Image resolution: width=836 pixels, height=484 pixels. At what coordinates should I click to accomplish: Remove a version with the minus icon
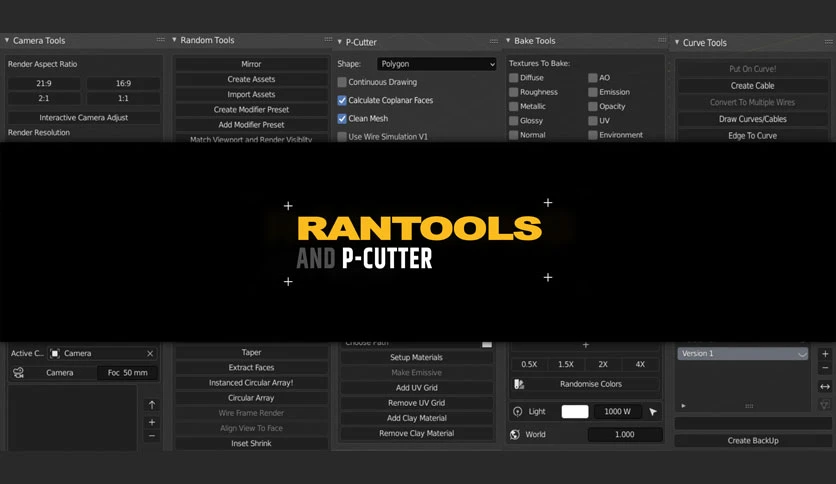[x=825, y=368]
